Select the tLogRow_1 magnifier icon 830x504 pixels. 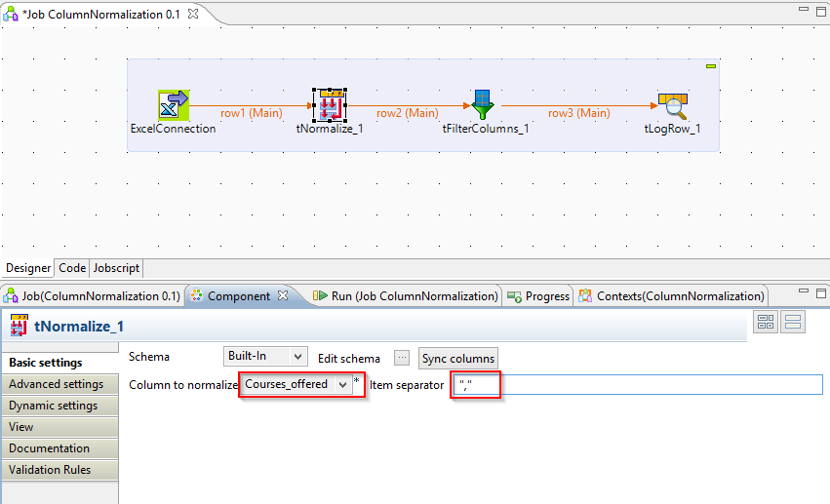pos(673,105)
